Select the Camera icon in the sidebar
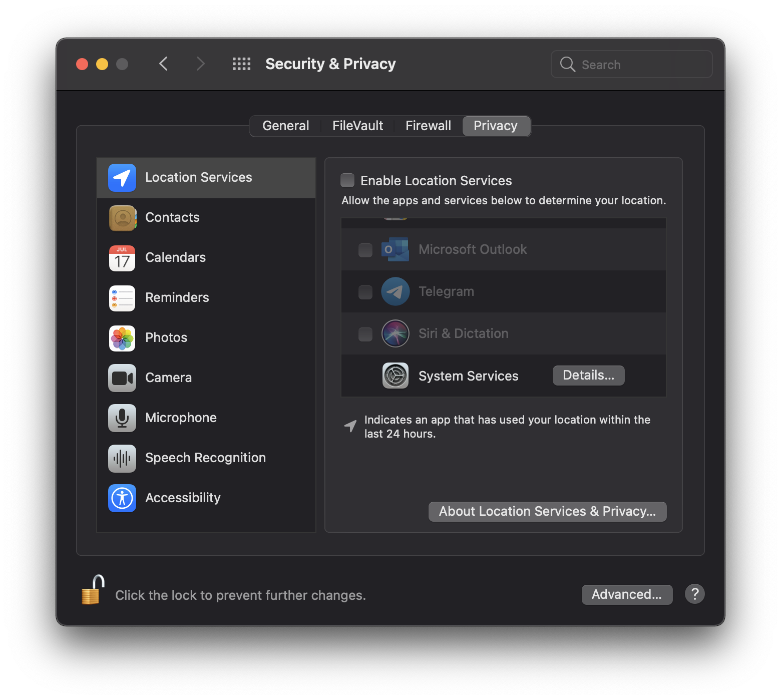The width and height of the screenshot is (781, 700). (x=122, y=378)
